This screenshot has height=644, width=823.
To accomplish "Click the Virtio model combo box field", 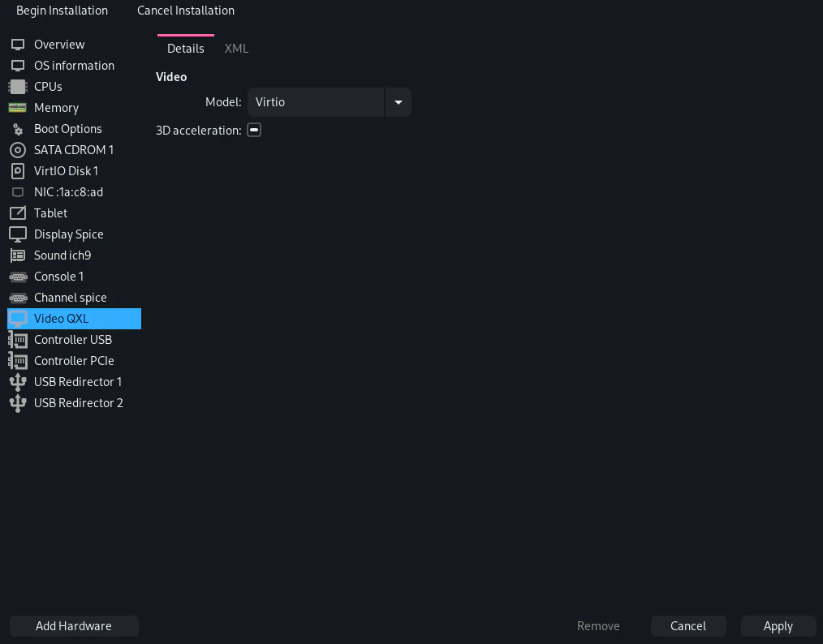I will (316, 102).
